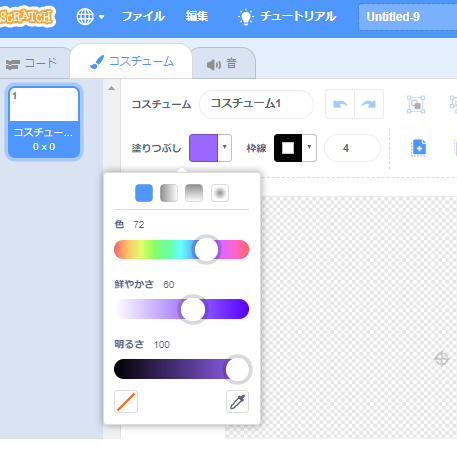Image resolution: width=457 pixels, height=469 pixels.
Task: Click the redo arrow button
Action: [x=369, y=104]
